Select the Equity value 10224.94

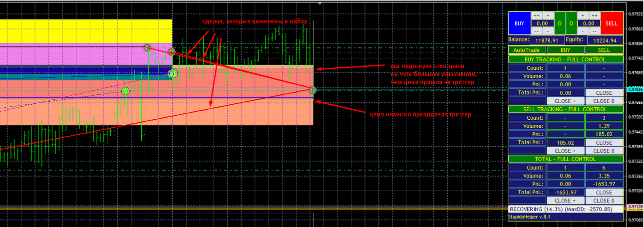pos(605,40)
